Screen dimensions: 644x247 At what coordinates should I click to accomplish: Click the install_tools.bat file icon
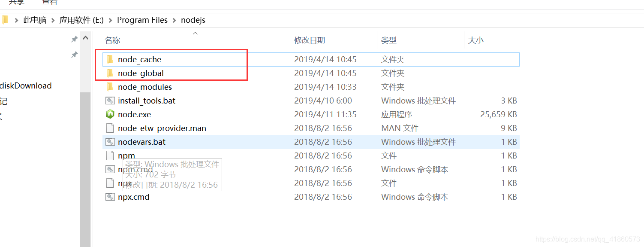tap(110, 101)
